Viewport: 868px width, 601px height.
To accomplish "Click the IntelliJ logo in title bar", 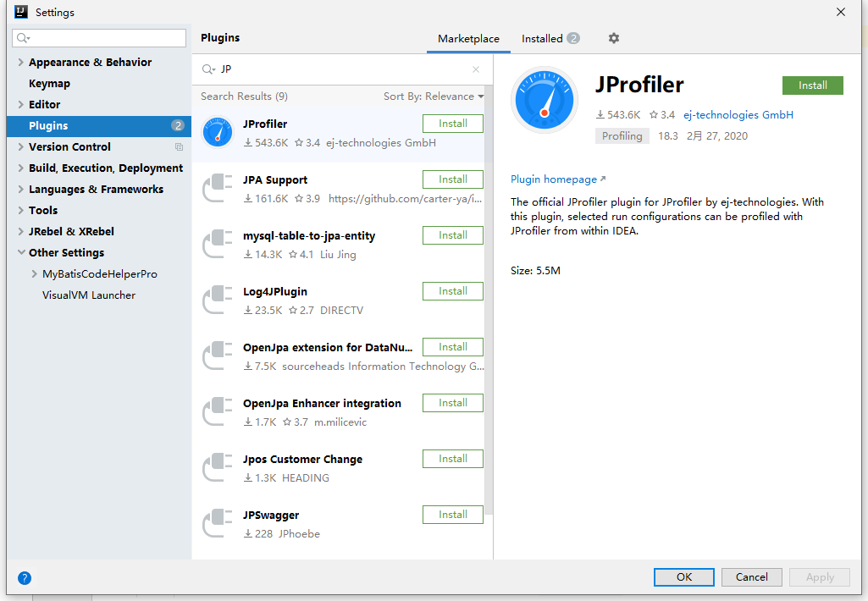I will point(21,12).
